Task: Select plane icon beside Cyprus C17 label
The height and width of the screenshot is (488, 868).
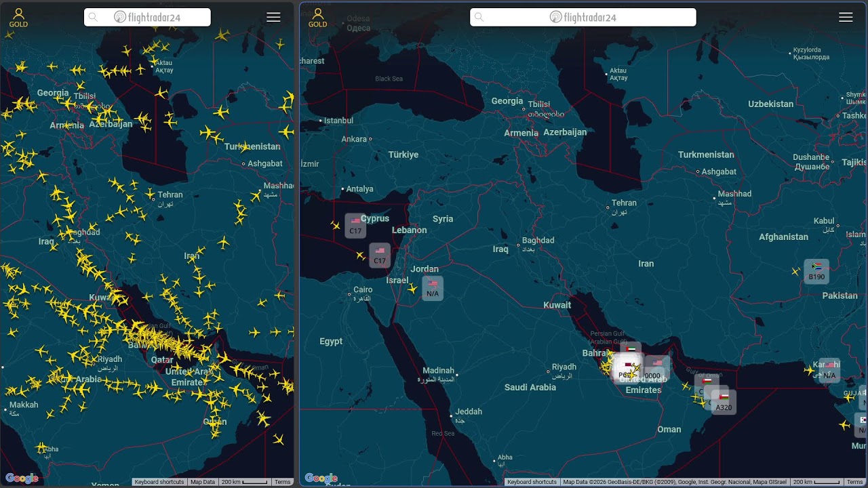Action: tap(335, 226)
